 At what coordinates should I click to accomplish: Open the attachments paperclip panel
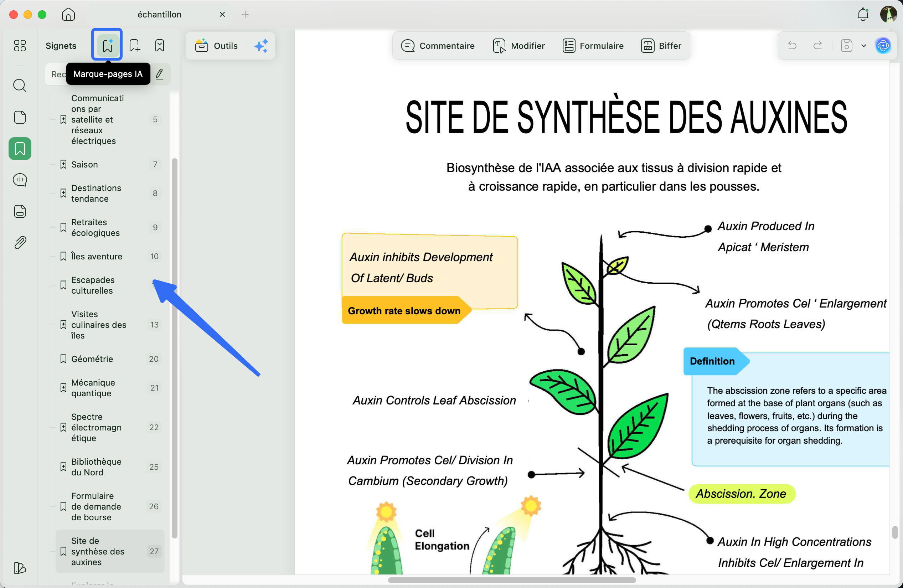click(19, 242)
